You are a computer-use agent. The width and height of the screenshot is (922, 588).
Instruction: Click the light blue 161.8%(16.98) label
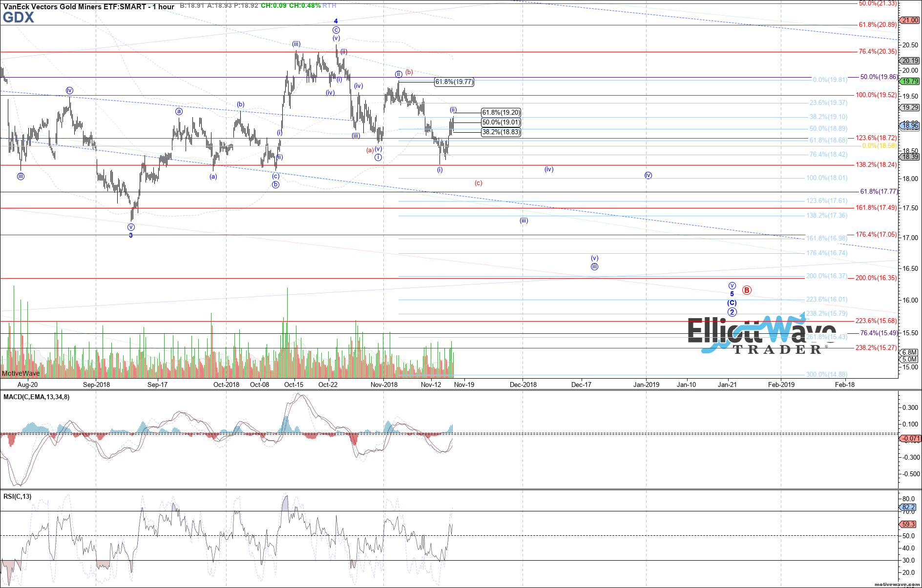[x=827, y=238]
